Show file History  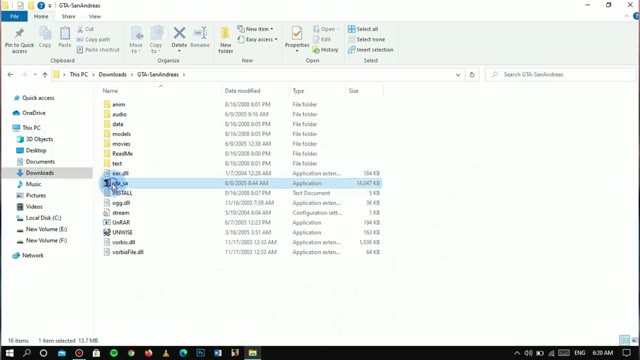coord(325,49)
